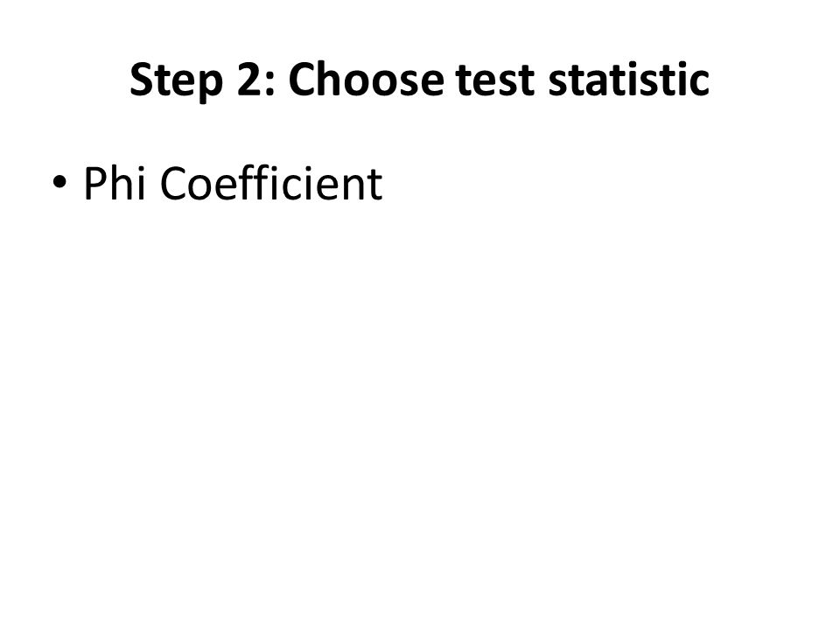Viewport: 840px width, 630px height.
Task: Click the final 't' of 'Coefficient'
Action: [375, 187]
